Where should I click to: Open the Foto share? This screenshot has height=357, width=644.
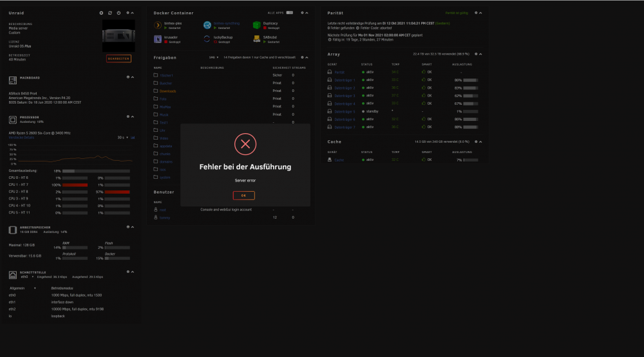[163, 99]
